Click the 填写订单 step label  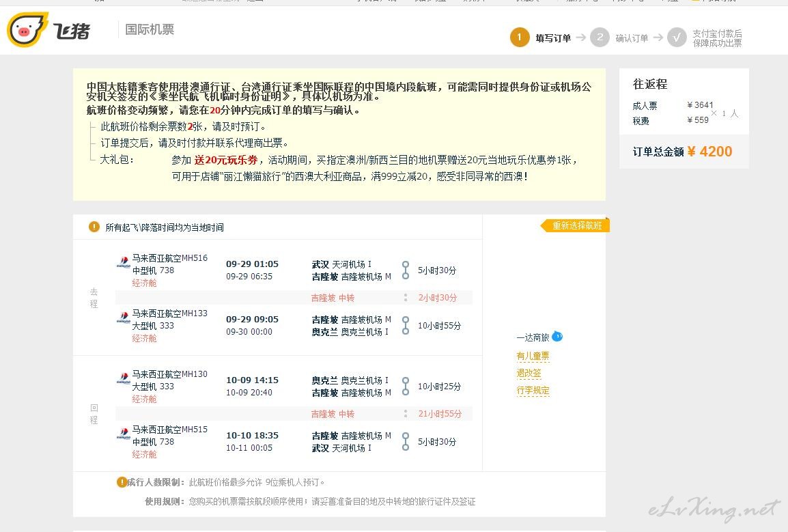click(x=553, y=38)
